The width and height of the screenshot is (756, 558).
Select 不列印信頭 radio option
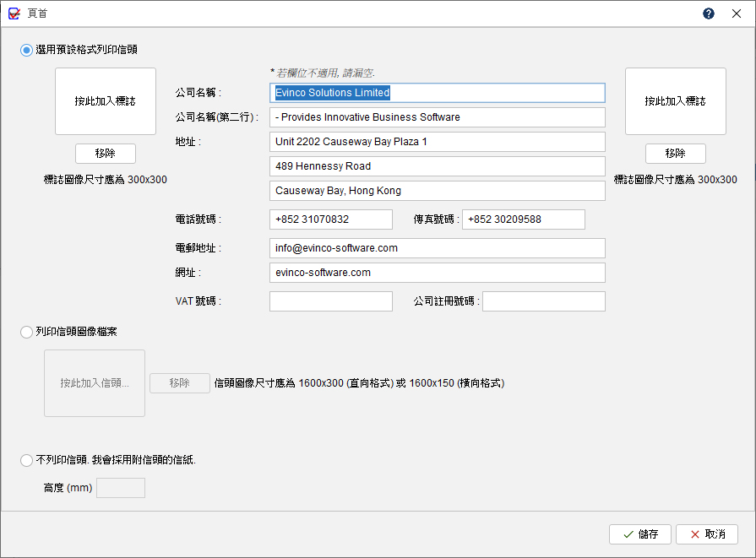point(26,461)
